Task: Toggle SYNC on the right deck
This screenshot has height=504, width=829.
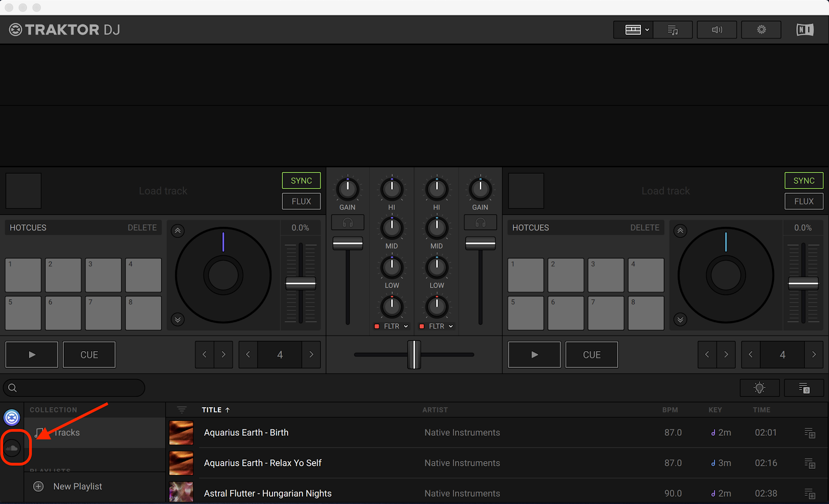Action: (804, 180)
